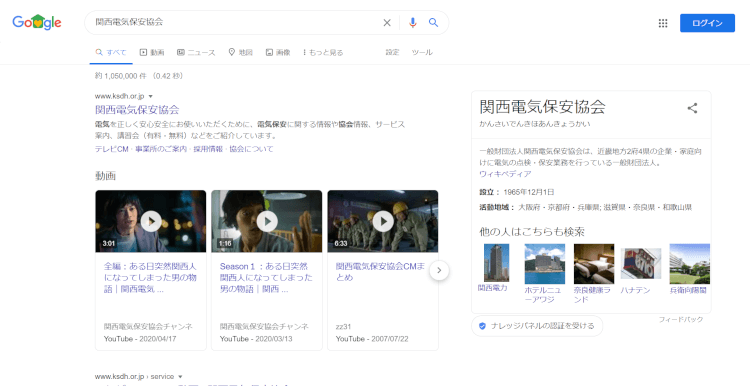Click the フィードバック link

tap(681, 319)
